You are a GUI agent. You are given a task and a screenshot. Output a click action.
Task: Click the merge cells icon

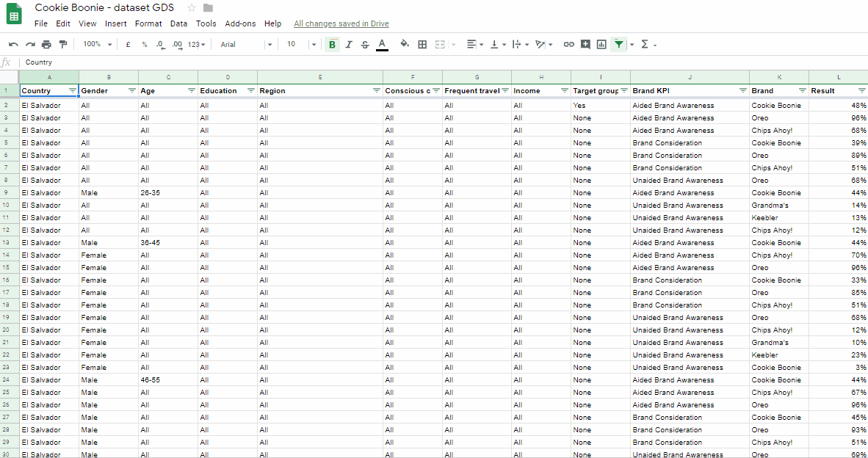[440, 44]
